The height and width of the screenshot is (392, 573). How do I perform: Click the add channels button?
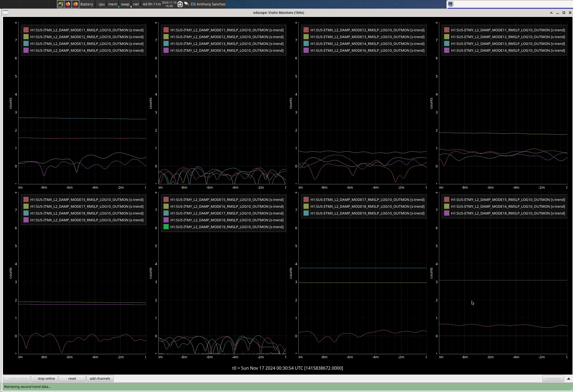(100, 379)
